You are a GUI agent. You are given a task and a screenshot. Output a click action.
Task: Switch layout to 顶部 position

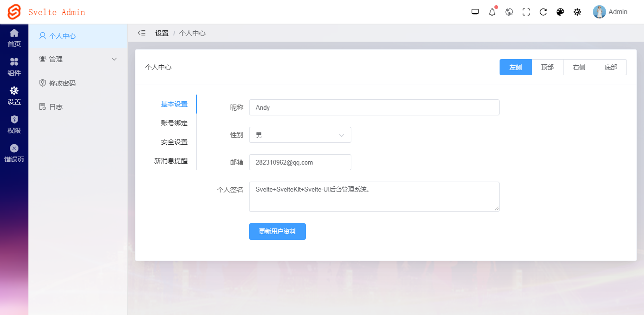pyautogui.click(x=547, y=67)
